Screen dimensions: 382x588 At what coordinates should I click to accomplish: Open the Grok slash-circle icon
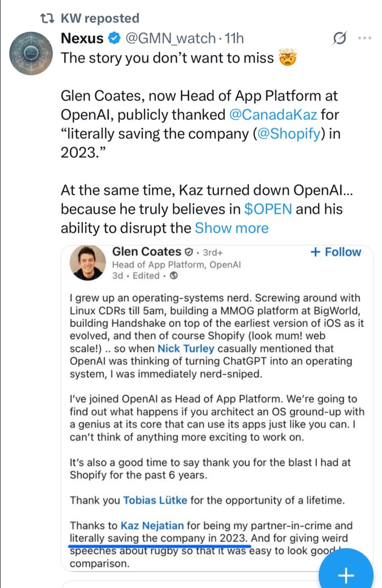pos(340,38)
